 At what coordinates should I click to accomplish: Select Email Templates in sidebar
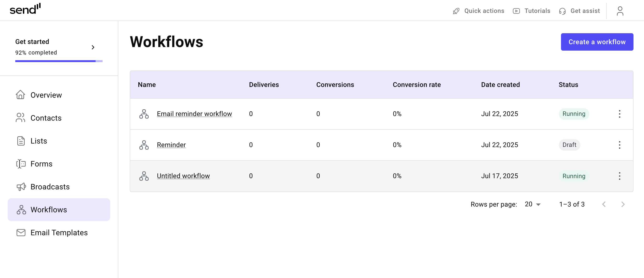pos(59,233)
